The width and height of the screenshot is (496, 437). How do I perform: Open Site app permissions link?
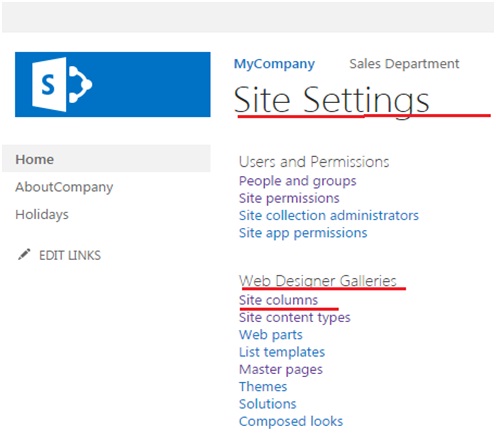point(303,233)
